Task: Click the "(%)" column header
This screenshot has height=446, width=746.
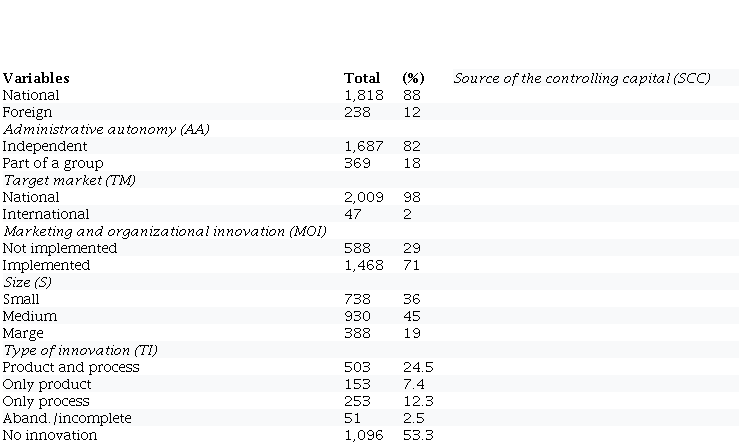Action: pyautogui.click(x=413, y=78)
